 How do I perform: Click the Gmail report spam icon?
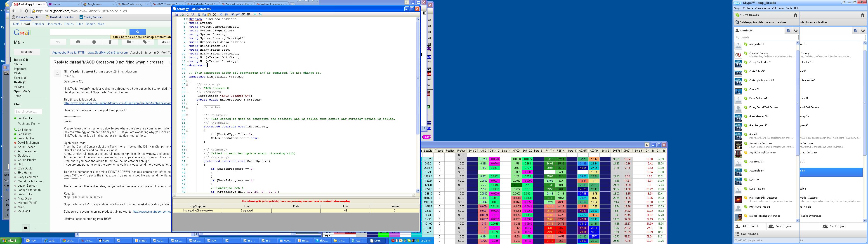(x=94, y=42)
